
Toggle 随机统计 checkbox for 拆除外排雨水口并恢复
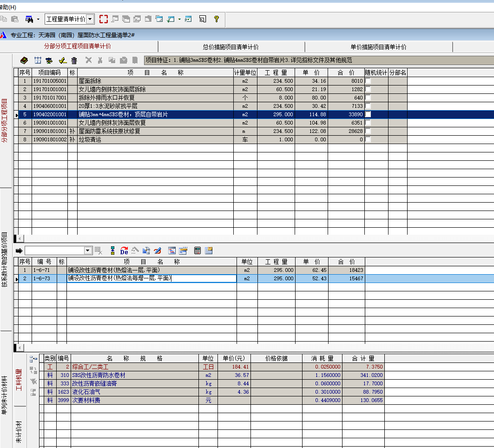click(368, 98)
